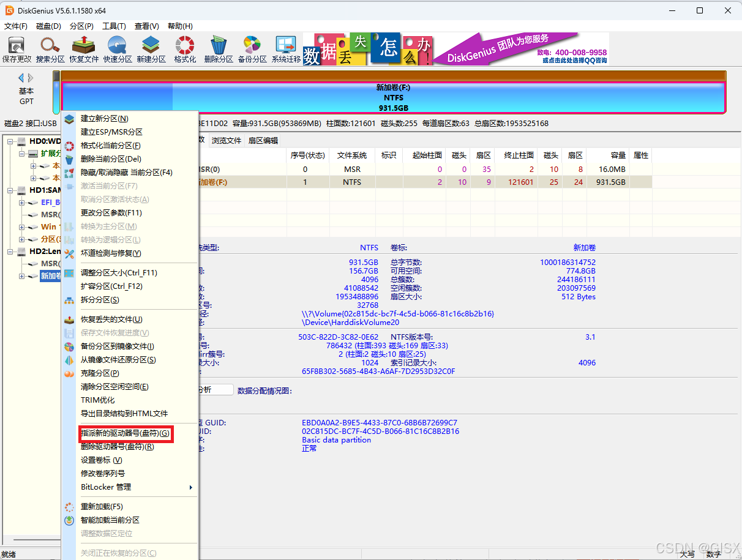Click the HD2:Len disk drive icon in tree
Image resolution: width=742 pixels, height=560 pixels.
point(22,252)
